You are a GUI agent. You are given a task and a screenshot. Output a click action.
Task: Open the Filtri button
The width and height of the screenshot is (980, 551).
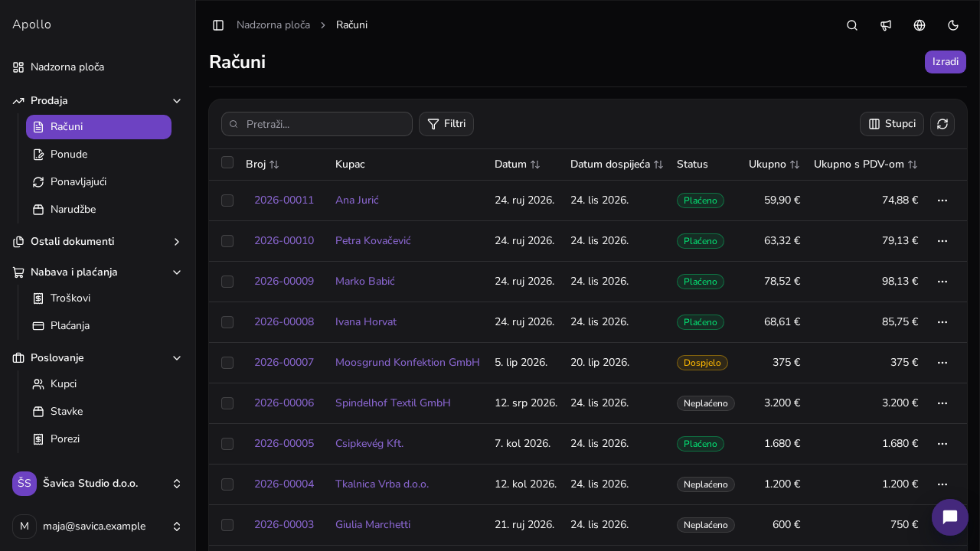point(446,124)
